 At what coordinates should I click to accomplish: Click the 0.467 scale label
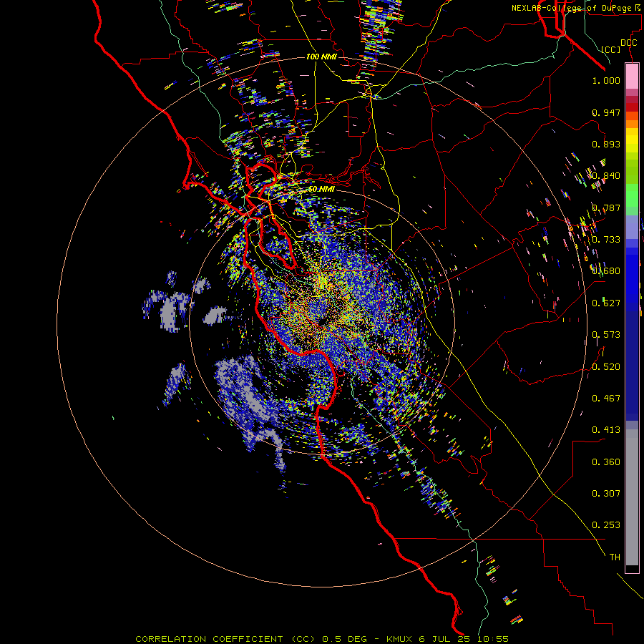606,399
